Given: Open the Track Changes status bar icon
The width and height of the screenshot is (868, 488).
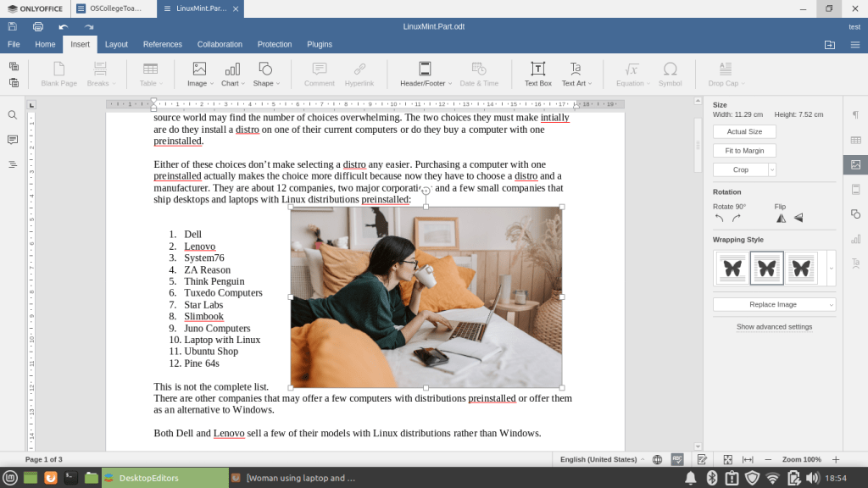Looking at the screenshot, I should [x=702, y=459].
